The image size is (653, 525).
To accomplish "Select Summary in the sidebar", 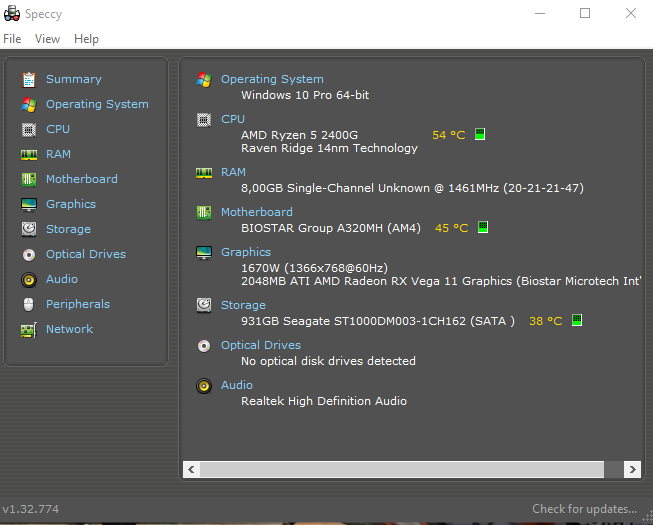I will [74, 79].
